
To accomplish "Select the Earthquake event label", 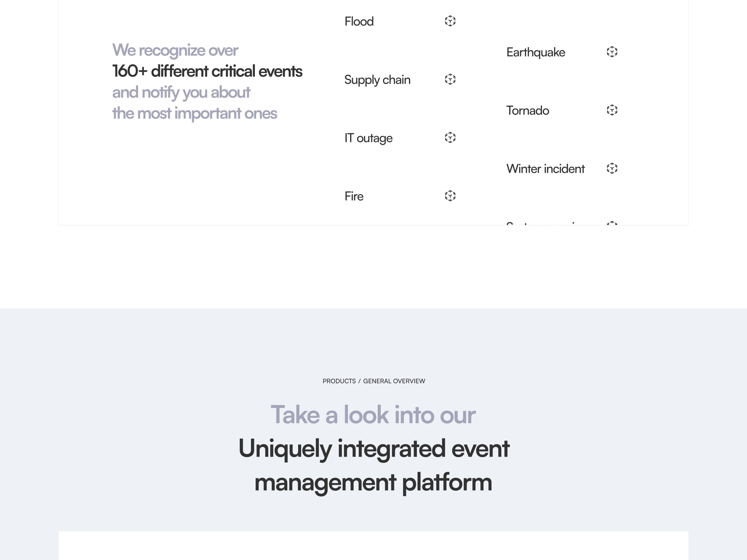I will [536, 52].
